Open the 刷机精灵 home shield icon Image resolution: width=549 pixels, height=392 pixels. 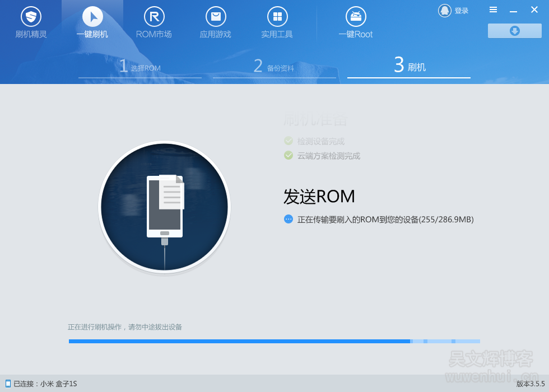(x=31, y=17)
